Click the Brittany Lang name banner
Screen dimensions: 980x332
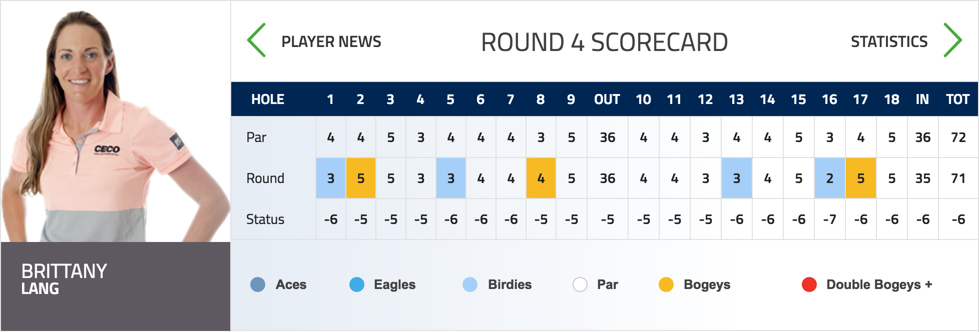(x=116, y=286)
